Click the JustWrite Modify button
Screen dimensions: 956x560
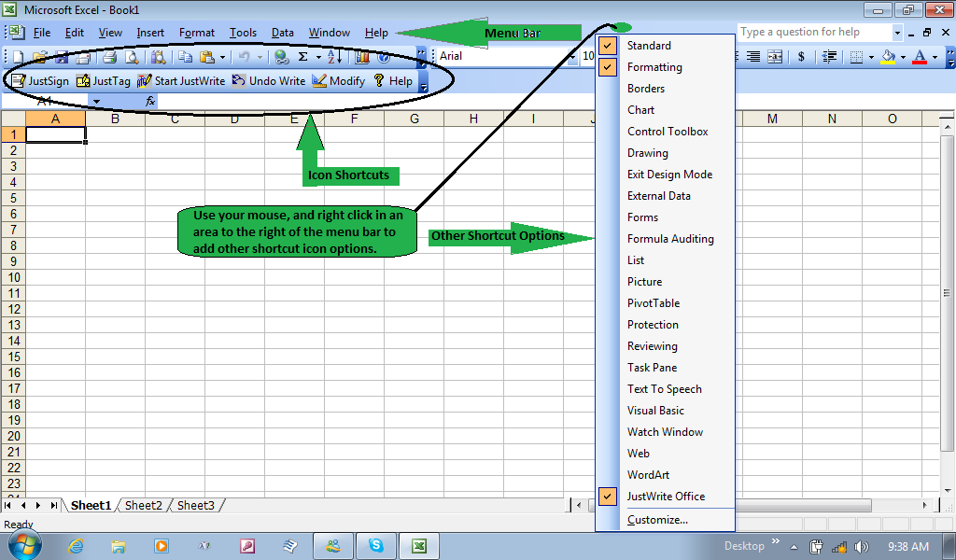point(338,81)
